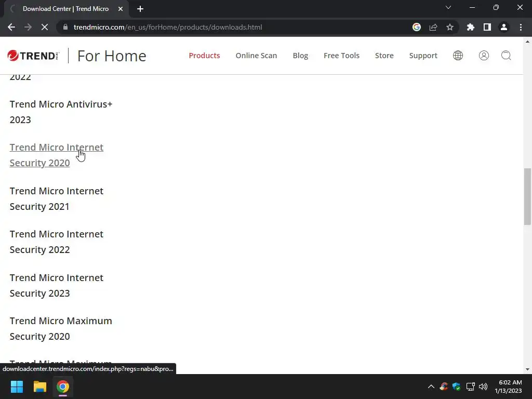
Task: Open the Store menu item
Action: (384, 55)
